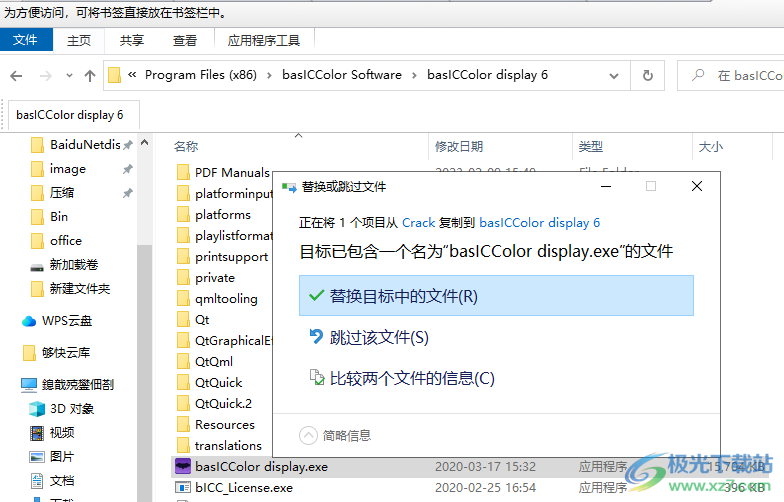
Task: Select the Resources folder
Action: pyautogui.click(x=224, y=425)
